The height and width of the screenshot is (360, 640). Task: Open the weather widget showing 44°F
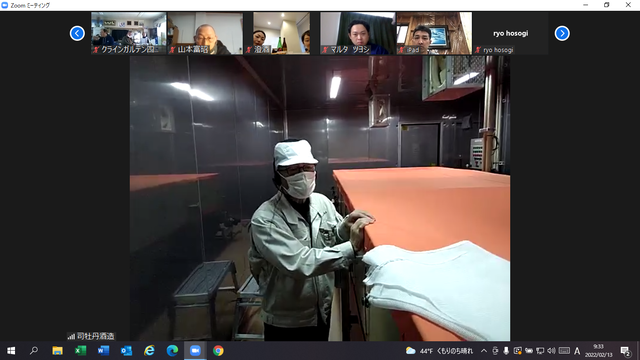click(x=439, y=351)
